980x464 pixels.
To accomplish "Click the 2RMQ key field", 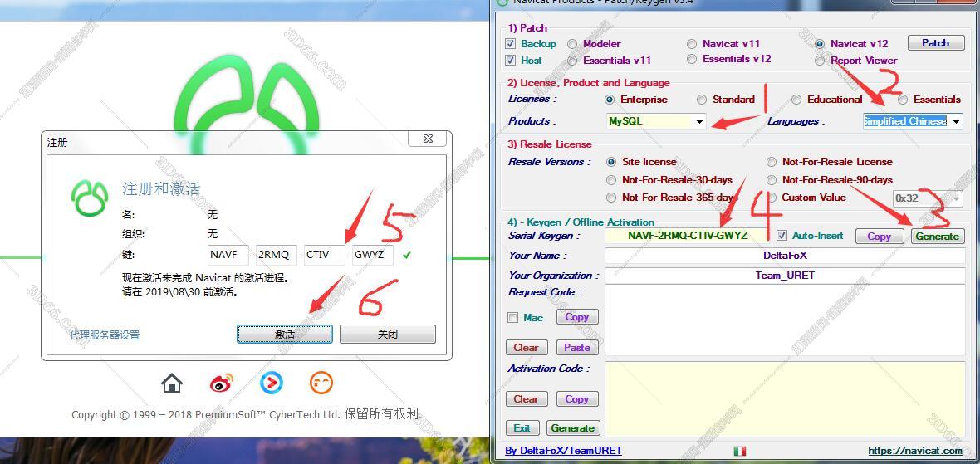I will 277,255.
